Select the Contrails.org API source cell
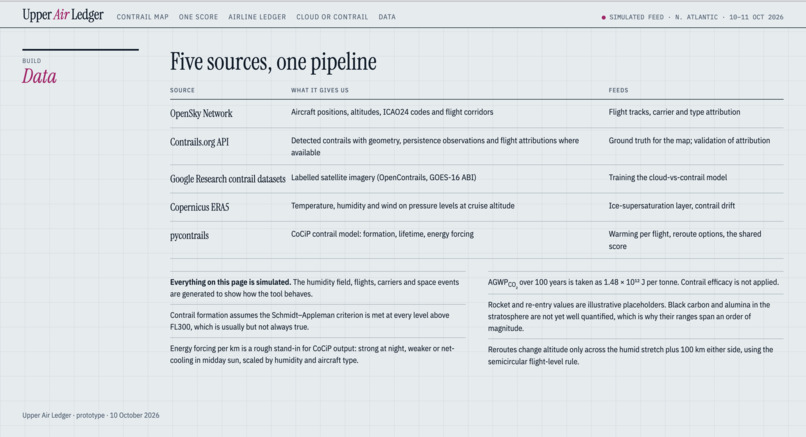The image size is (806, 437). point(199,142)
